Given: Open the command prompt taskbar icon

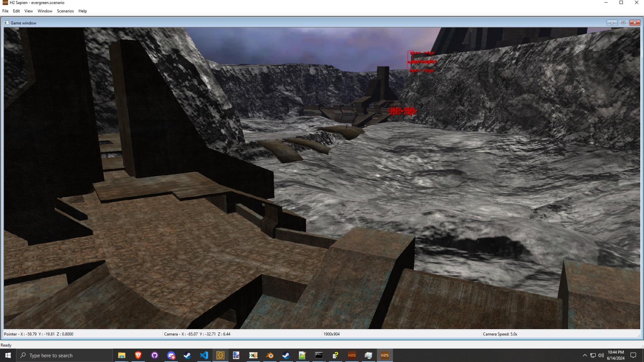Looking at the screenshot, I should [319, 355].
